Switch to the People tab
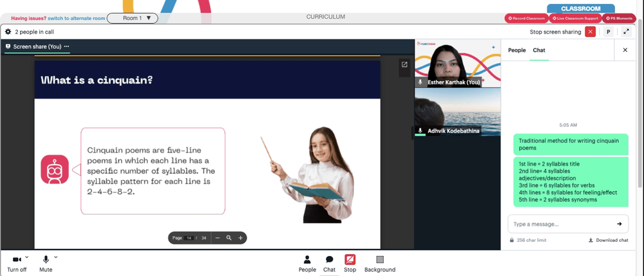The image size is (644, 276). (516, 50)
